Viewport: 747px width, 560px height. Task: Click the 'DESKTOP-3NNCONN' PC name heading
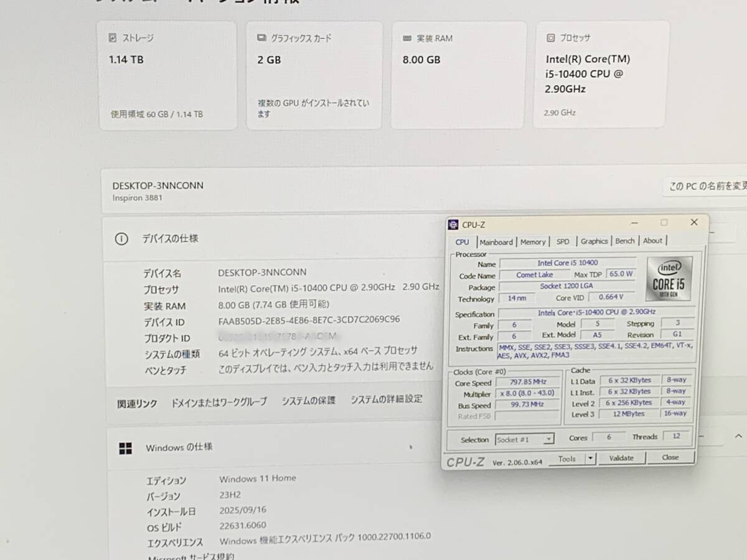click(x=157, y=185)
